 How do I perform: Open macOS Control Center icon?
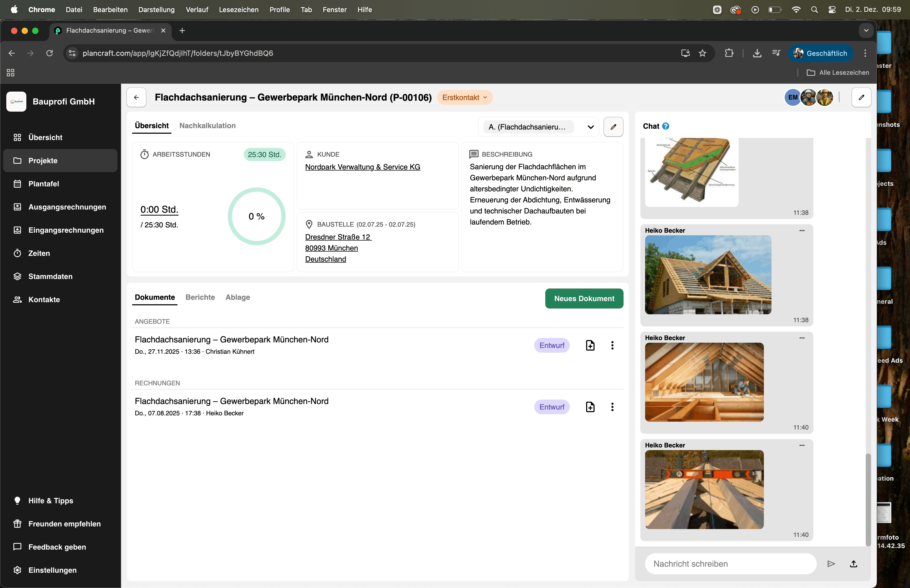pos(832,9)
